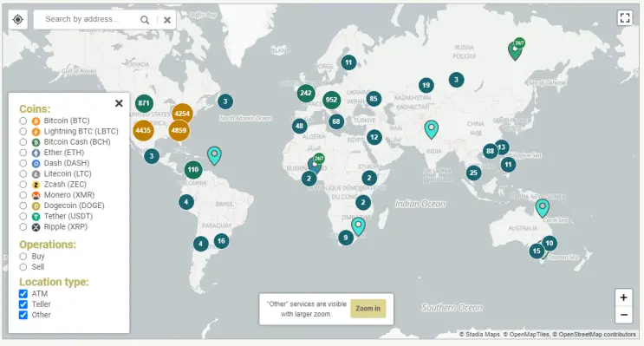
Task: Click the teal pin in southern Africa
Action: click(x=358, y=226)
